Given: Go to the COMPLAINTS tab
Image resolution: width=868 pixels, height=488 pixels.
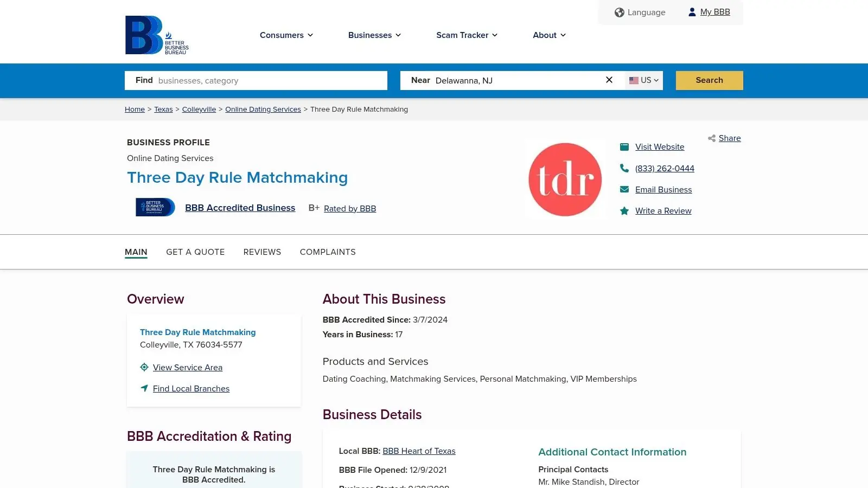Looking at the screenshot, I should [x=328, y=252].
